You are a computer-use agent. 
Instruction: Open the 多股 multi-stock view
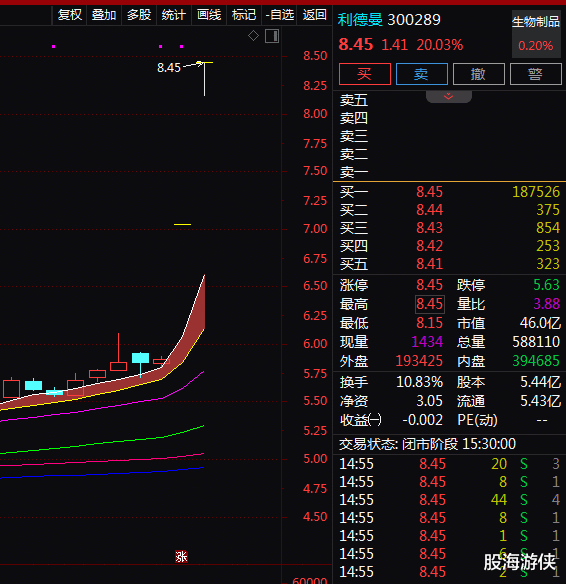139,15
